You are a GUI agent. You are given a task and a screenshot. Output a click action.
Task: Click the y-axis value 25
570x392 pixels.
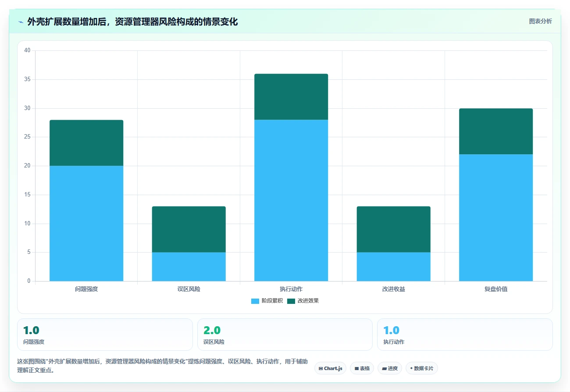click(x=27, y=137)
